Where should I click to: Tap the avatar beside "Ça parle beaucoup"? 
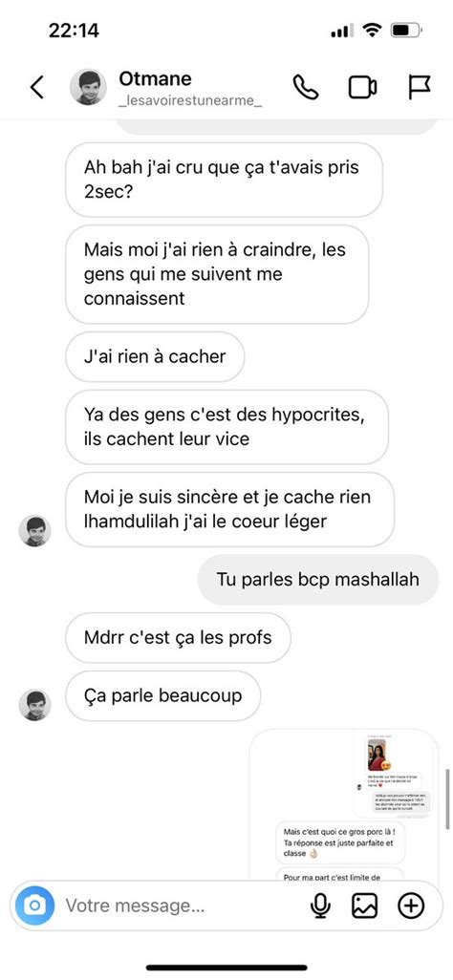click(35, 705)
